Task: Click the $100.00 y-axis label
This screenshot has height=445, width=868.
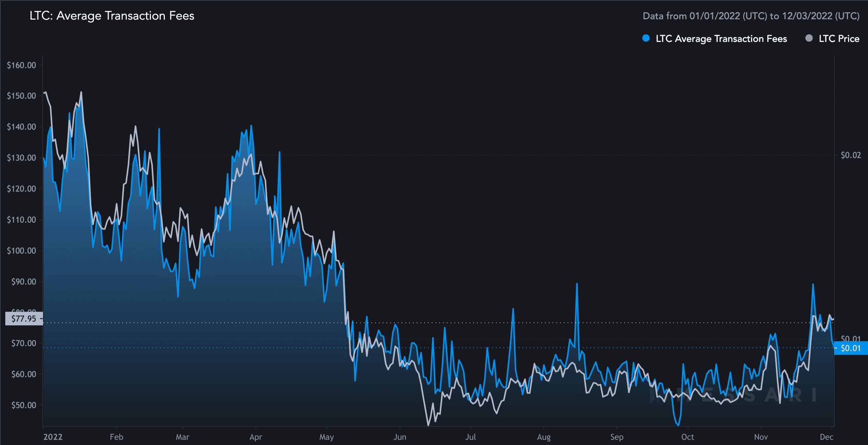Action: (22, 251)
